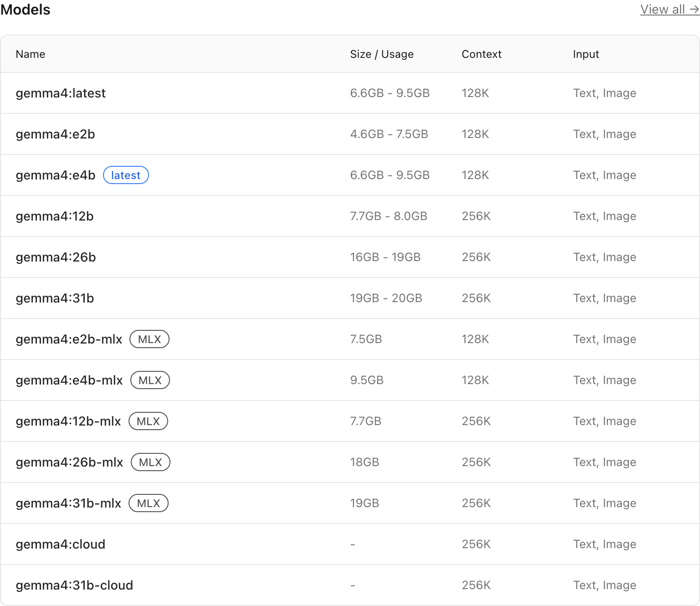Open the gemma4:31b-cloud model
Image resolution: width=700 pixels, height=606 pixels.
tap(74, 585)
